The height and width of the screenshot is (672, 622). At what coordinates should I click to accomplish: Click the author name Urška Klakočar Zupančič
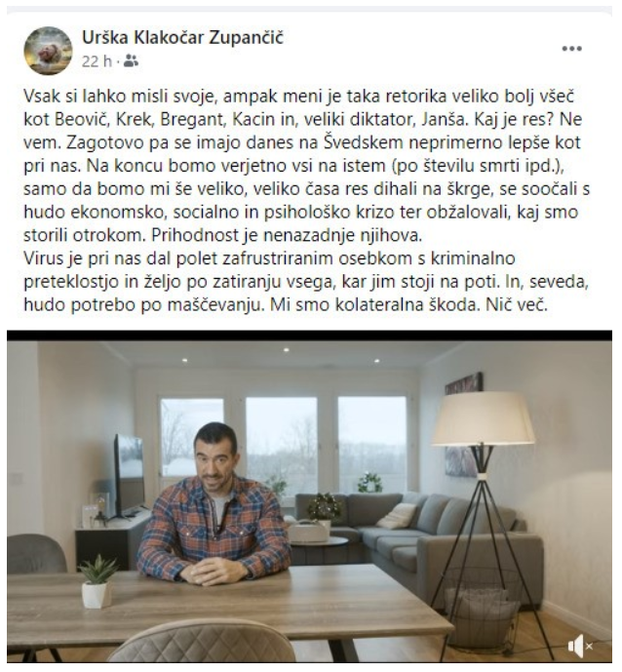[183, 38]
